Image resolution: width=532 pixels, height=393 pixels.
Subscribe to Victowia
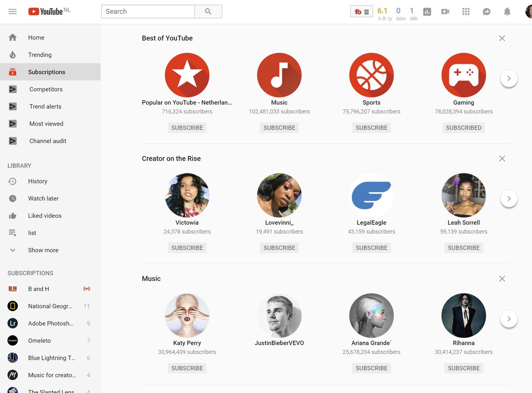tap(187, 248)
